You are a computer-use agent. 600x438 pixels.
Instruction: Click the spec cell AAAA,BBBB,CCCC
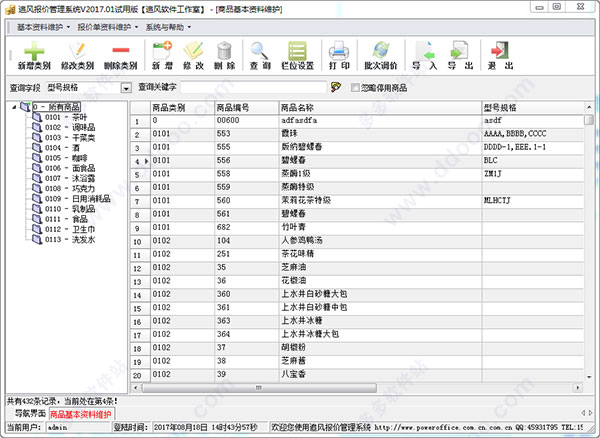pos(533,134)
